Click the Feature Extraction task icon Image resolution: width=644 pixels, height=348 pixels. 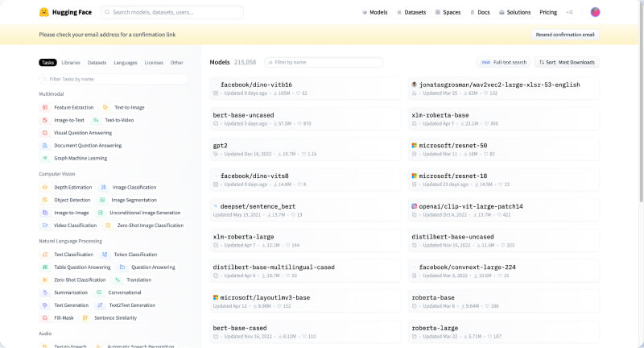point(45,107)
